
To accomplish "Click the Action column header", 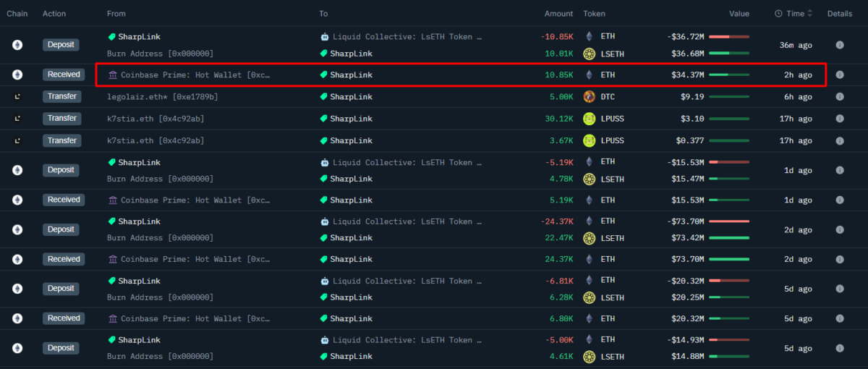I will coord(54,14).
